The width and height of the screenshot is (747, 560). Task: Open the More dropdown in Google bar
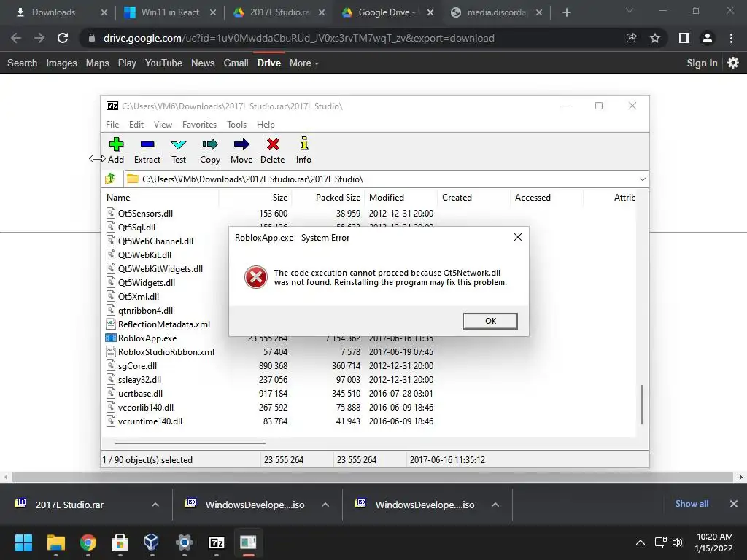coord(304,63)
